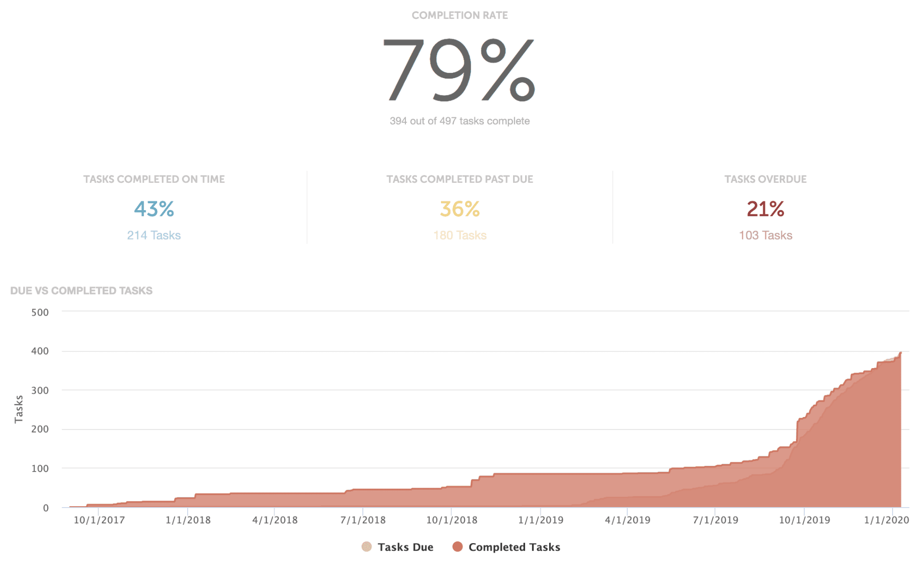Click the Tasks Due legend label
The image size is (924, 569).
(x=405, y=547)
